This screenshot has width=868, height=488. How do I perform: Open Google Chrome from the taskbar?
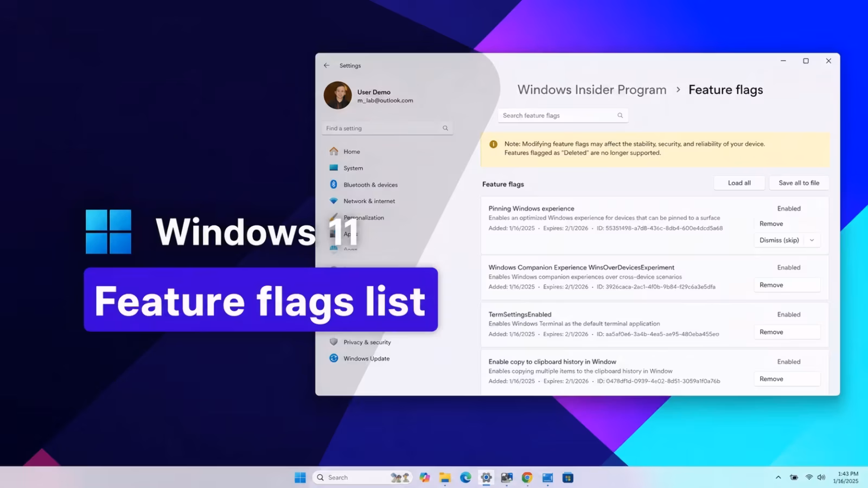[x=527, y=478]
